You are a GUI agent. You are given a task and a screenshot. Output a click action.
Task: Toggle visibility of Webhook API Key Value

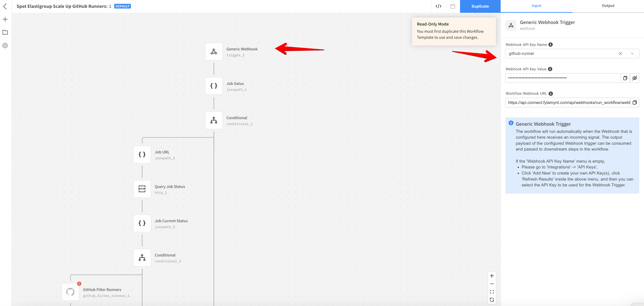pos(635,78)
